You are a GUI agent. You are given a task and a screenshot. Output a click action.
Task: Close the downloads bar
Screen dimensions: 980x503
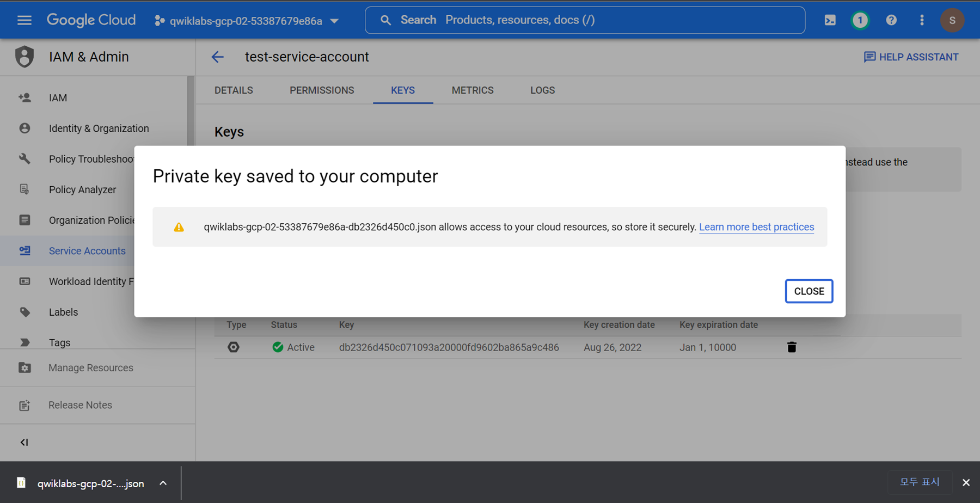pos(966,482)
